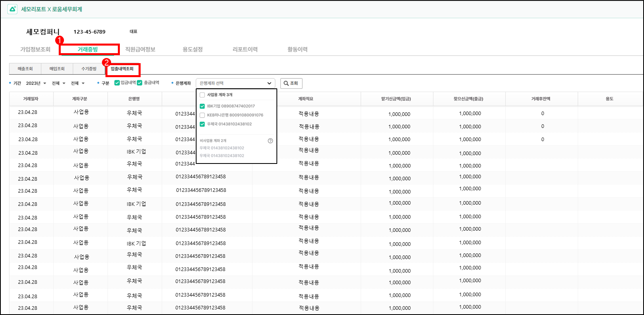Click the help icon beside 비사업용 계좌
The height and width of the screenshot is (315, 644).
coord(270,141)
